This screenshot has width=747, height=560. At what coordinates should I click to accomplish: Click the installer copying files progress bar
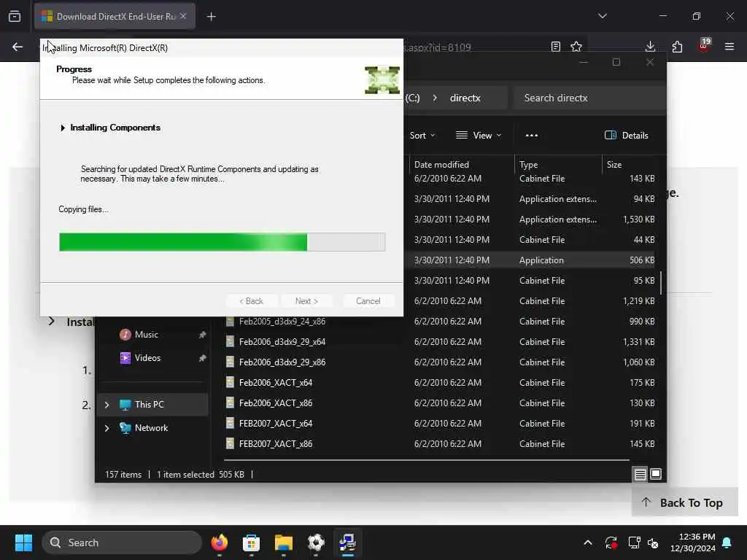point(222,242)
